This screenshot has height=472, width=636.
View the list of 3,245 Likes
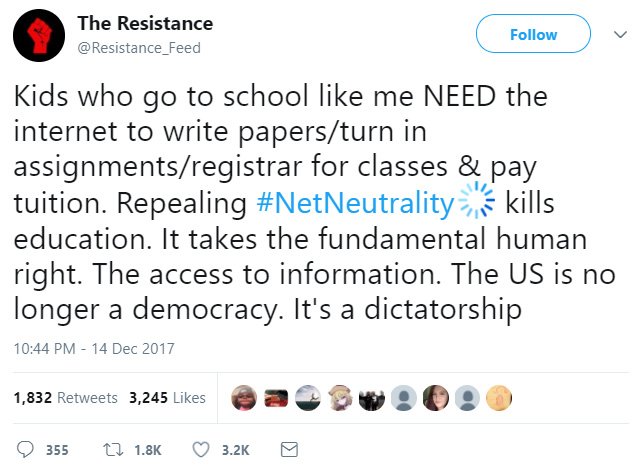167,397
